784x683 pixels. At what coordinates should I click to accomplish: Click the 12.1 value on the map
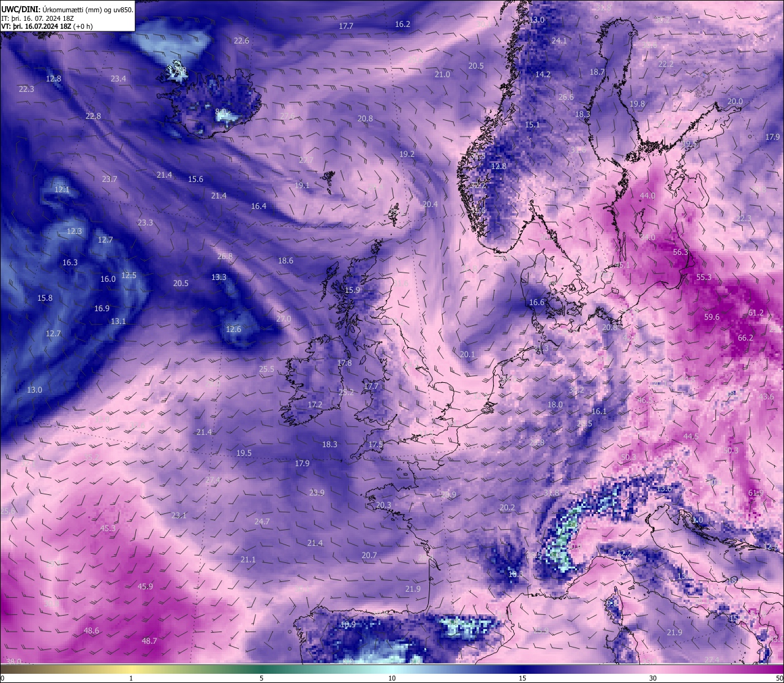(62, 189)
